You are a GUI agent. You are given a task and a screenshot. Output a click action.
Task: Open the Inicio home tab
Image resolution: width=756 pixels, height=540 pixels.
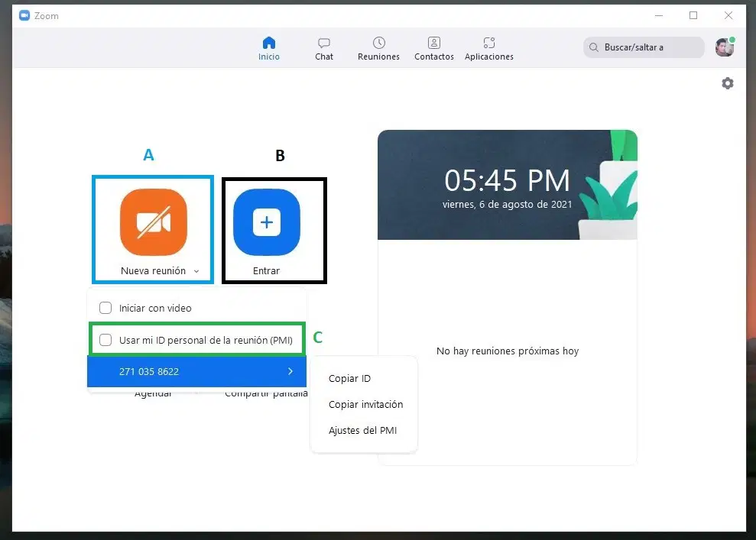[x=268, y=49]
